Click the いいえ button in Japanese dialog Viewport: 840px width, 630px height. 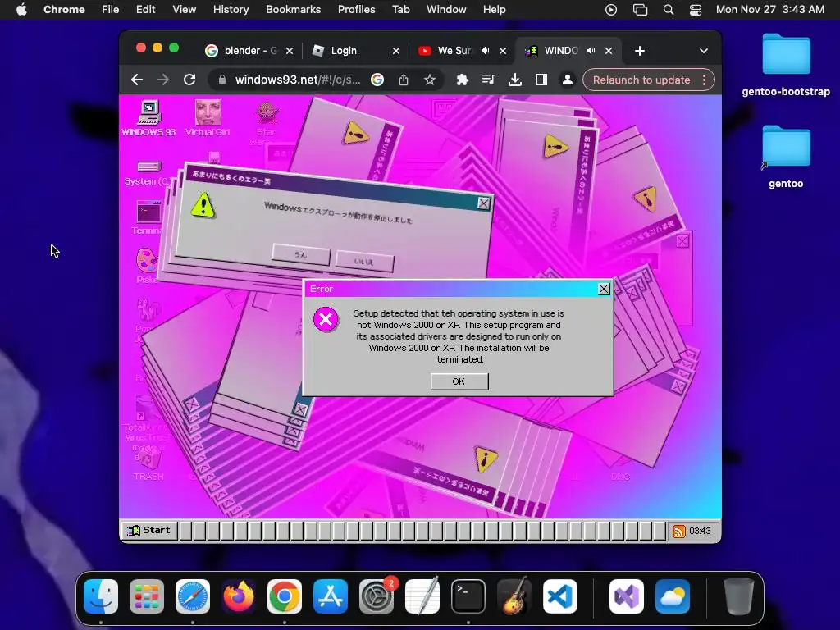[364, 262]
